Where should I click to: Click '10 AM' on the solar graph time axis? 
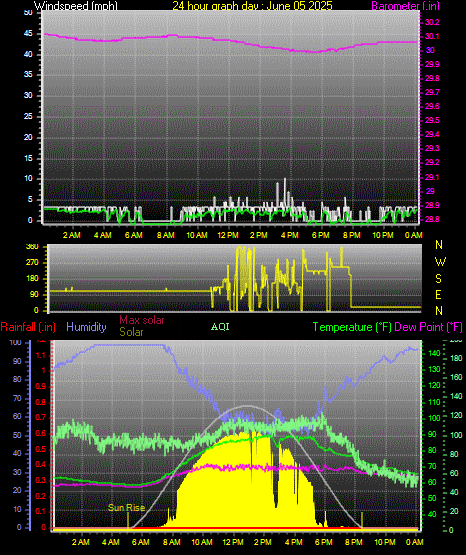click(x=202, y=542)
